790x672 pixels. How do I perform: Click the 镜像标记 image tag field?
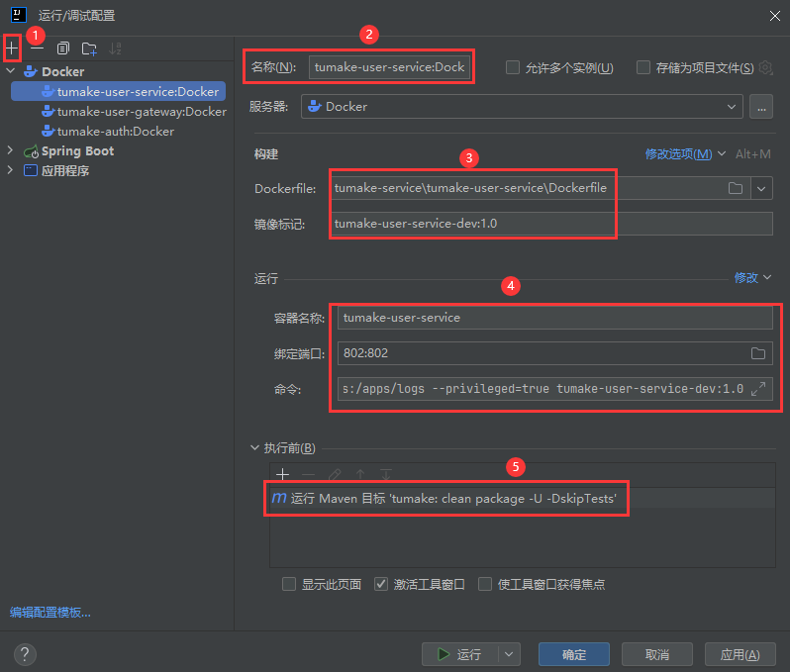pyautogui.click(x=551, y=224)
